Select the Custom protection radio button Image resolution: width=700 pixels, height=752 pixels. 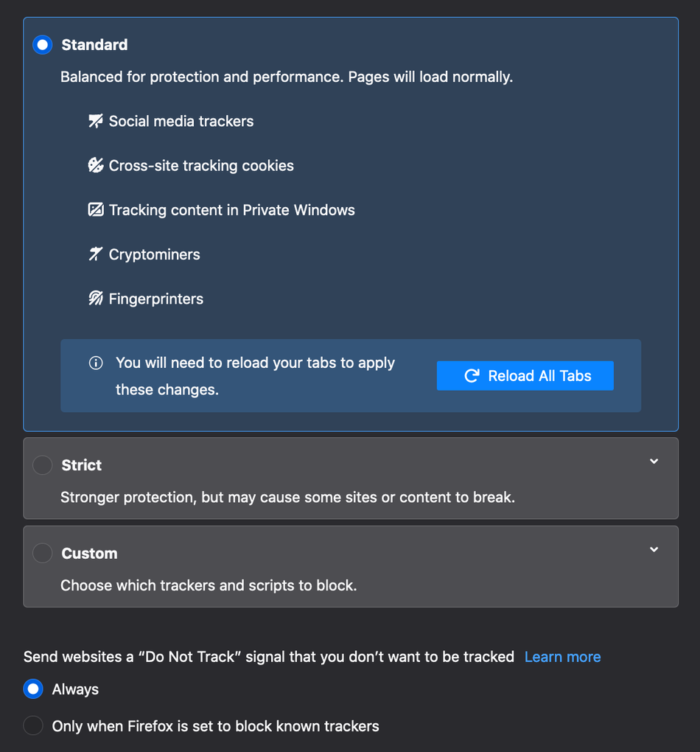[43, 553]
